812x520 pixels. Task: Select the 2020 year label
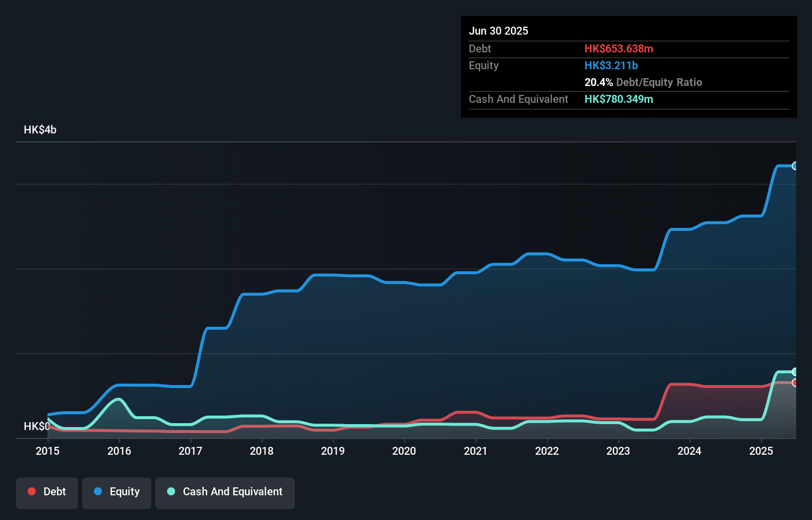[404, 451]
